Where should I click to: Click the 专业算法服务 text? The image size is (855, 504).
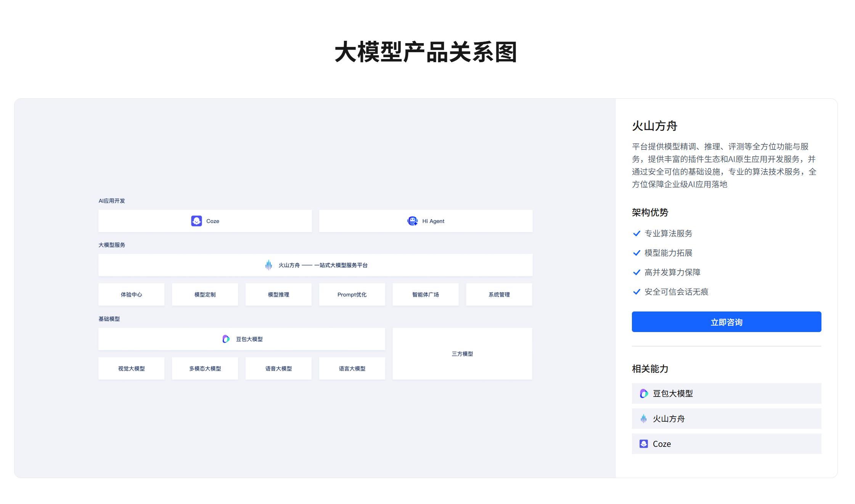point(669,233)
